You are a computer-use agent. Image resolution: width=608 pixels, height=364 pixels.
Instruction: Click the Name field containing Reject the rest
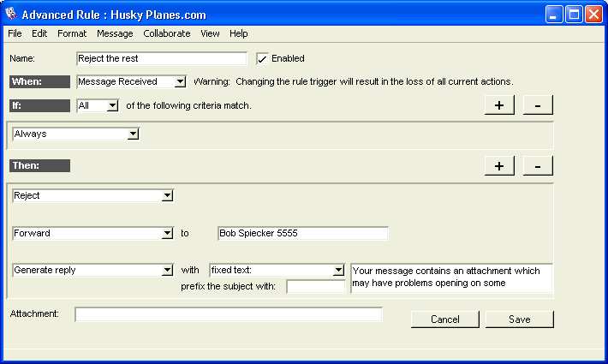(x=162, y=58)
